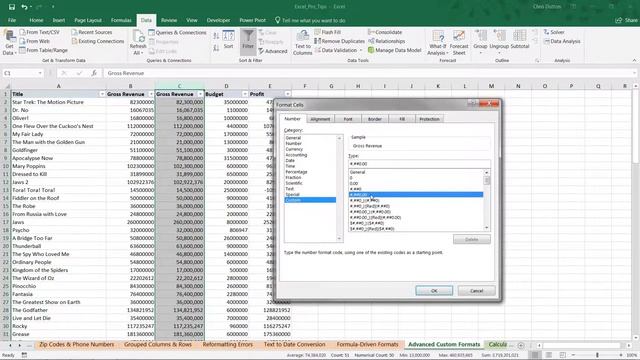
Task: Click the Consolidate tool
Action: point(385,32)
